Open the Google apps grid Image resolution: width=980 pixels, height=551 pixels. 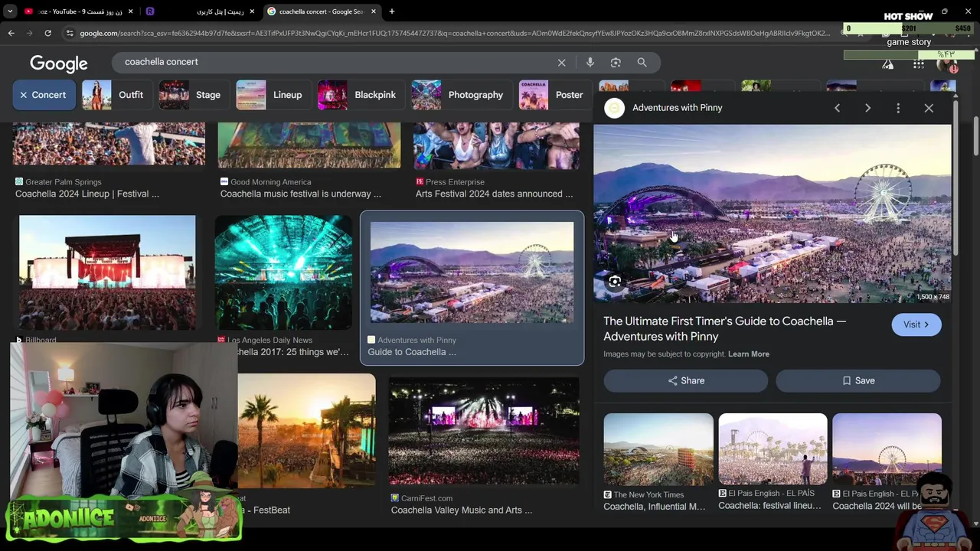[918, 64]
